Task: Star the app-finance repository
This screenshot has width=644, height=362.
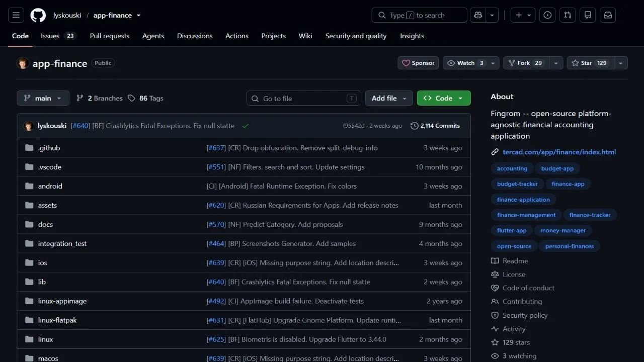Action: 590,63
